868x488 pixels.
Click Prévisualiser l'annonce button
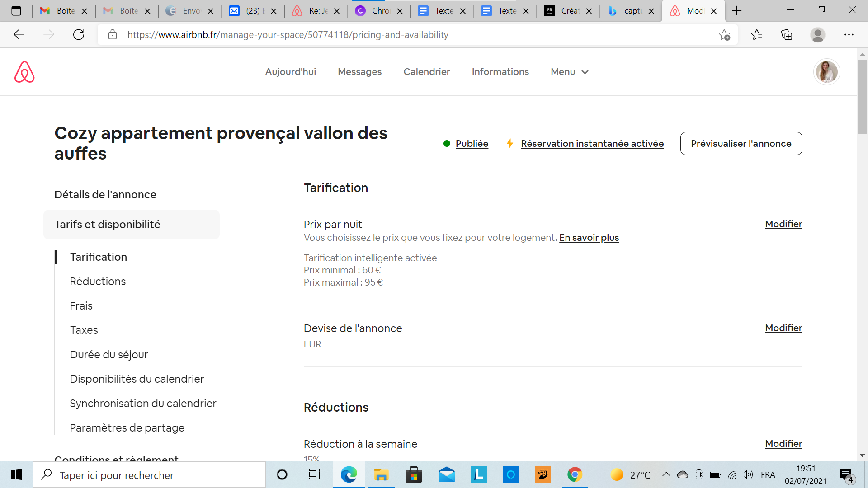(x=741, y=143)
